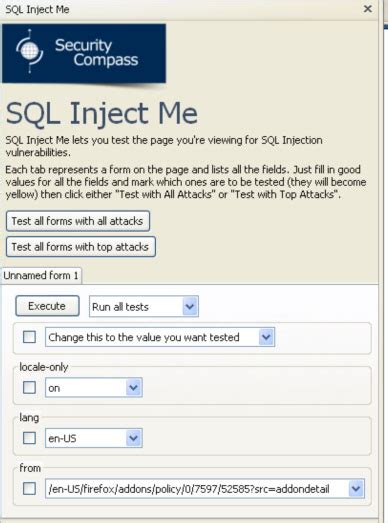This screenshot has height=523, width=388.
Task: Click the Security Compass logo banner
Action: point(84,53)
